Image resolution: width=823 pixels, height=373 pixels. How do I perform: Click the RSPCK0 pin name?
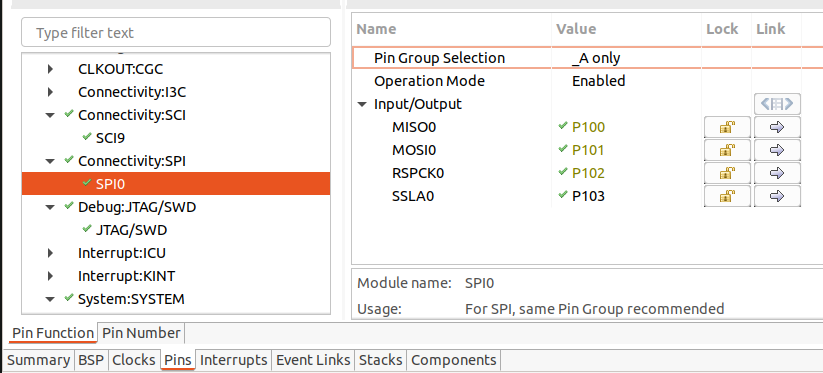(x=418, y=173)
